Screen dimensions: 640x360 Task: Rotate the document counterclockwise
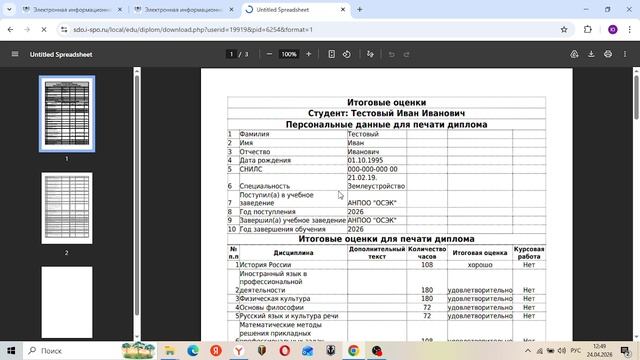347,54
